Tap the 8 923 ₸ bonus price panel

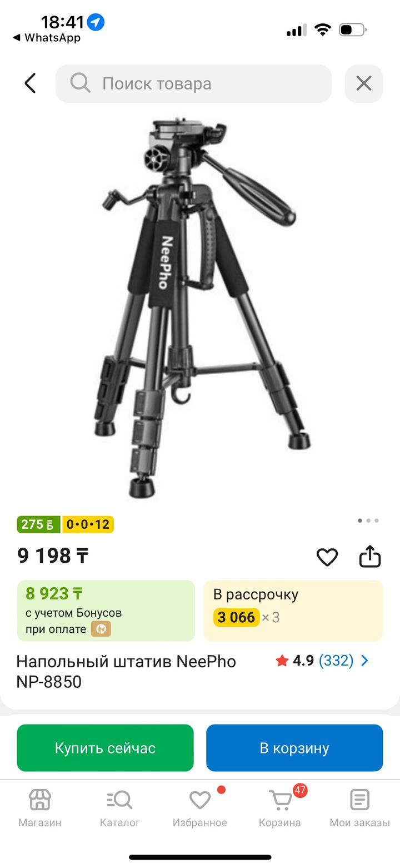[x=106, y=611]
